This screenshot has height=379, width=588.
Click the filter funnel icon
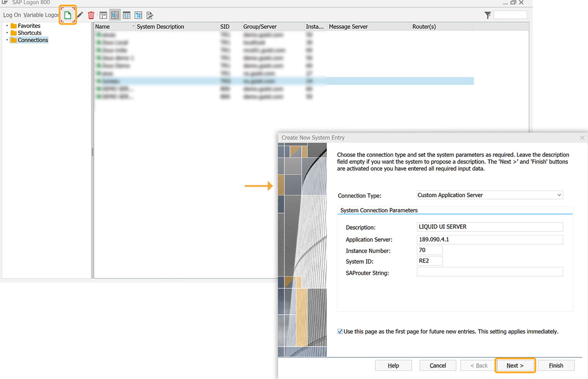[488, 15]
